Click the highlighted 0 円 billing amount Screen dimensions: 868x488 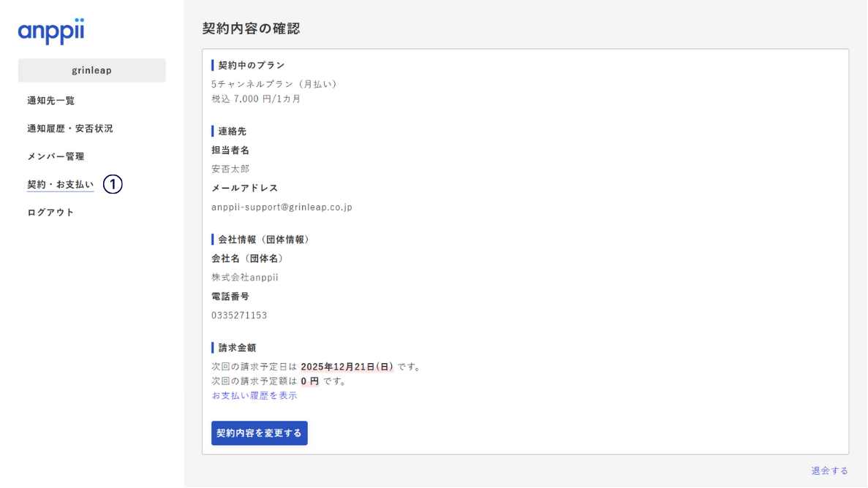pos(310,381)
